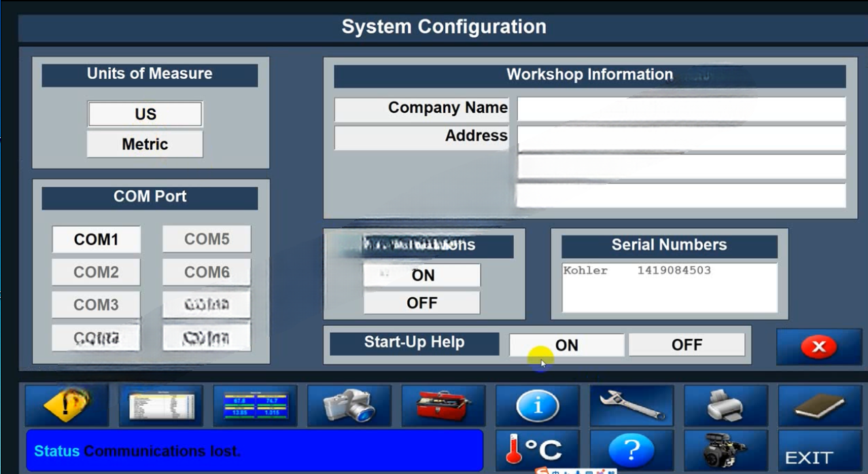Switch units of measure to Metric
This screenshot has width=868, height=474.
(145, 144)
